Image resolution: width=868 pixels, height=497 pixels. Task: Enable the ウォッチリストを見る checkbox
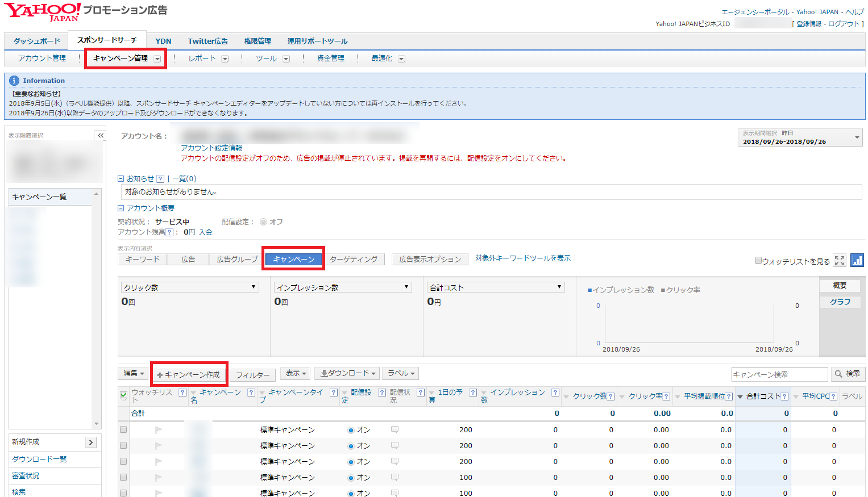pos(758,260)
